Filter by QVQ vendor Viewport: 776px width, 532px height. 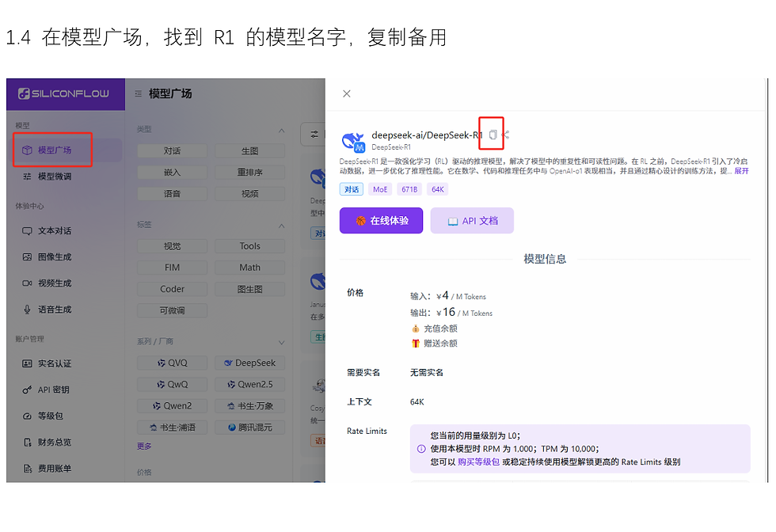point(173,363)
